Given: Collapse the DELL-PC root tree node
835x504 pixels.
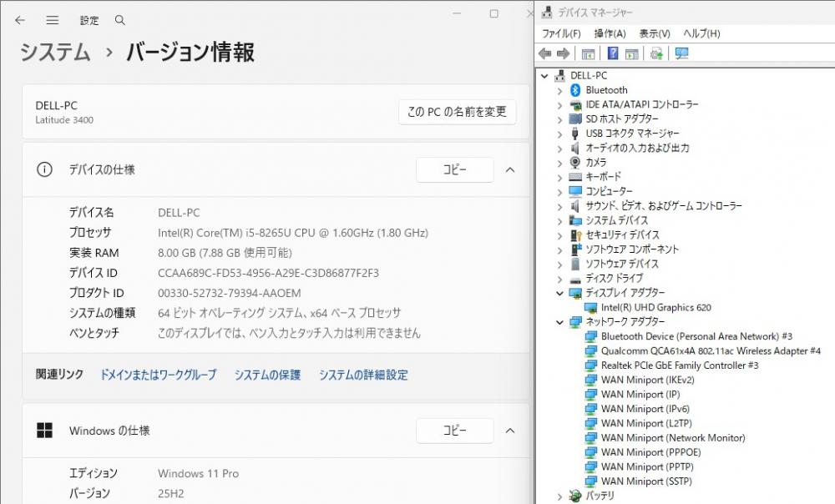Looking at the screenshot, I should click(544, 76).
